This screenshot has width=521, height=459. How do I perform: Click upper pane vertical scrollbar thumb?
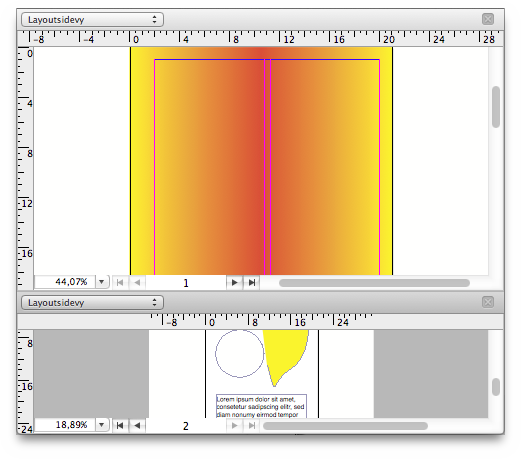[x=496, y=107]
